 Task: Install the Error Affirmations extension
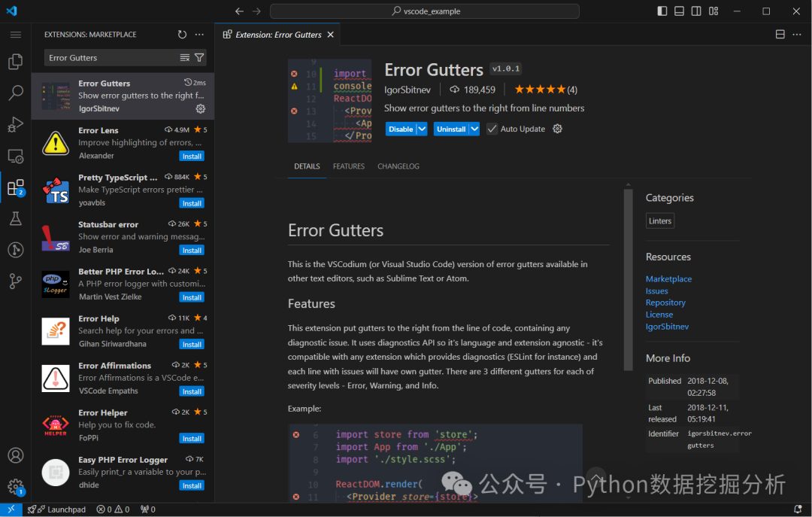tap(192, 391)
